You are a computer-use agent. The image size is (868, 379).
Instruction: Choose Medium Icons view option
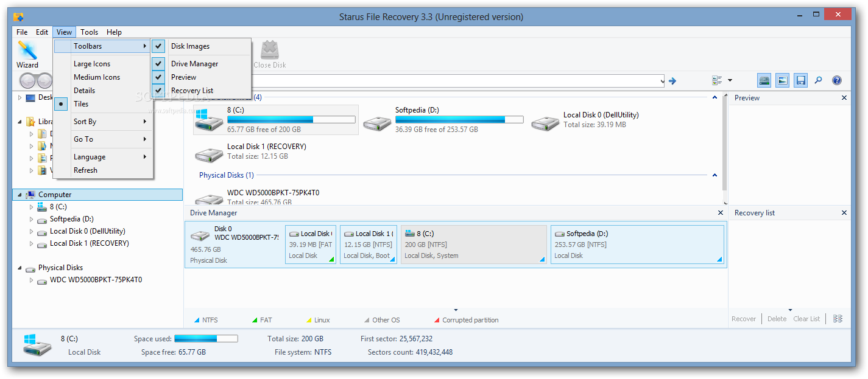tap(102, 77)
